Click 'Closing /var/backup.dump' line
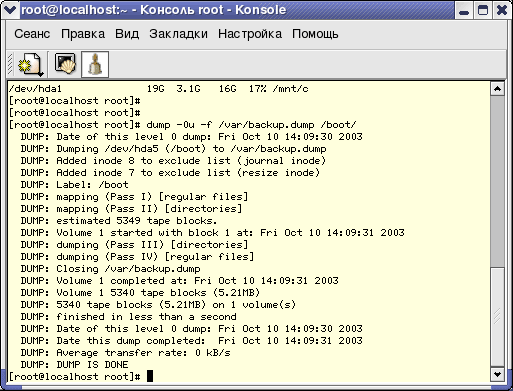The image size is (513, 391). (x=110, y=269)
